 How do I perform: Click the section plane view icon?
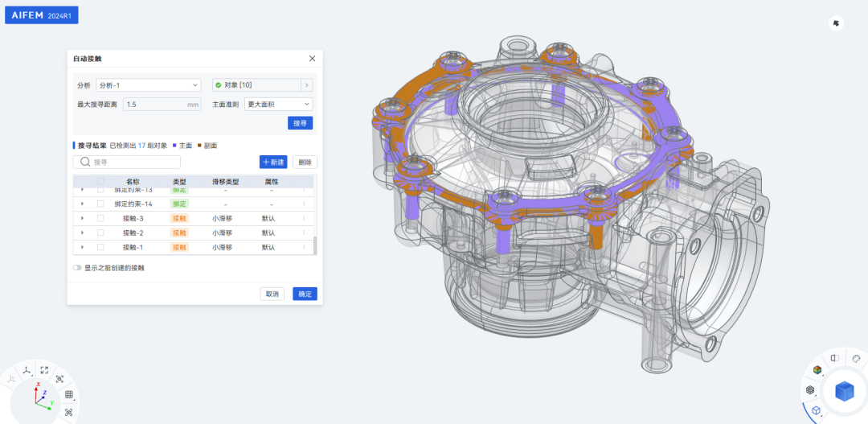click(x=835, y=358)
